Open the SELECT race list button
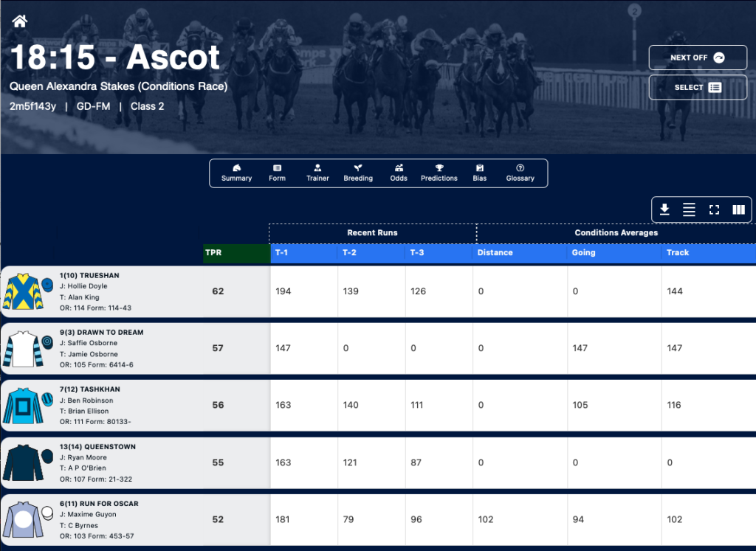The height and width of the screenshot is (551, 756). click(x=698, y=87)
